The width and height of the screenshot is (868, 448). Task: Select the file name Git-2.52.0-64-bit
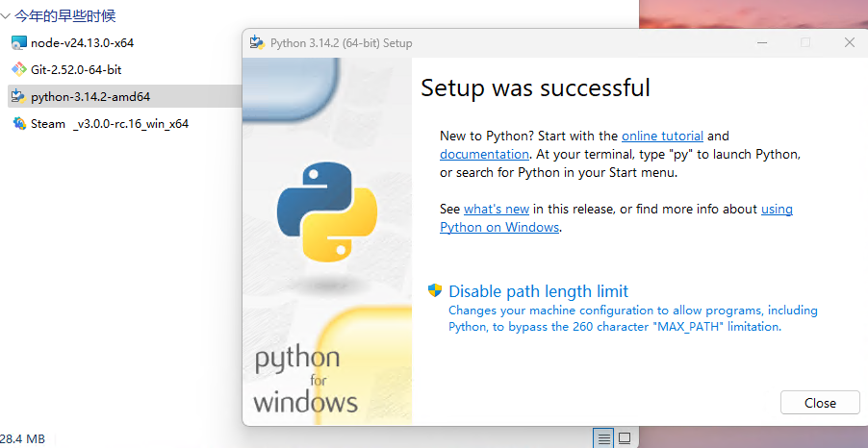point(76,69)
